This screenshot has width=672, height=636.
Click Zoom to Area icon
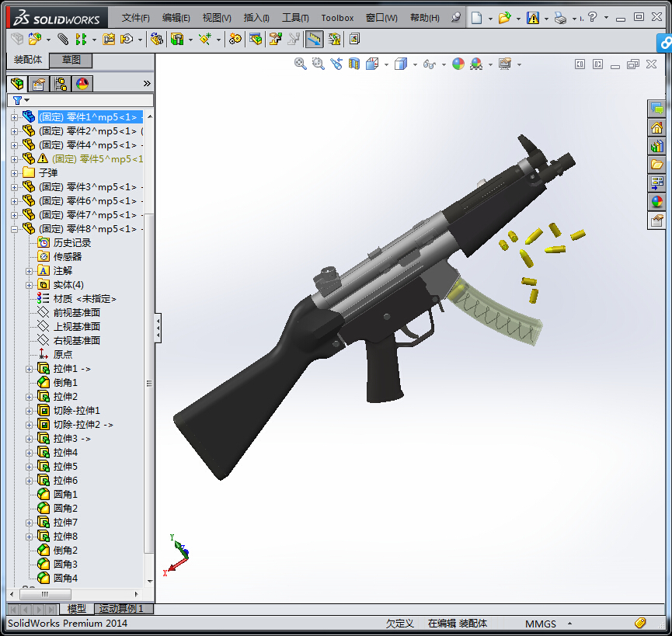pos(318,64)
